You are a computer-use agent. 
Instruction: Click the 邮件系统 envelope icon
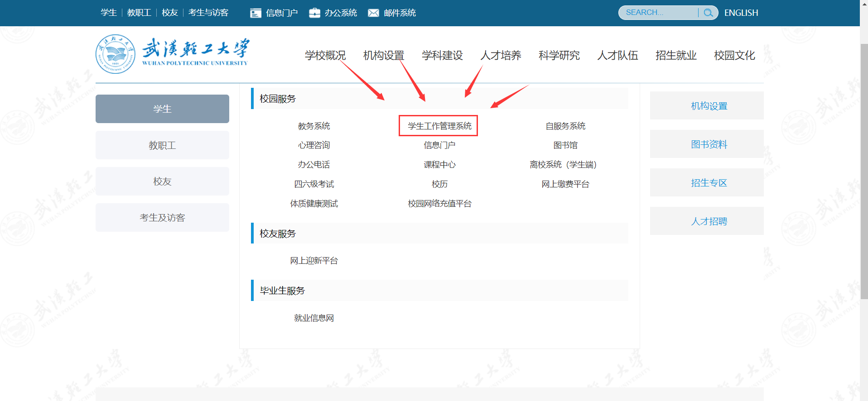pyautogui.click(x=373, y=13)
